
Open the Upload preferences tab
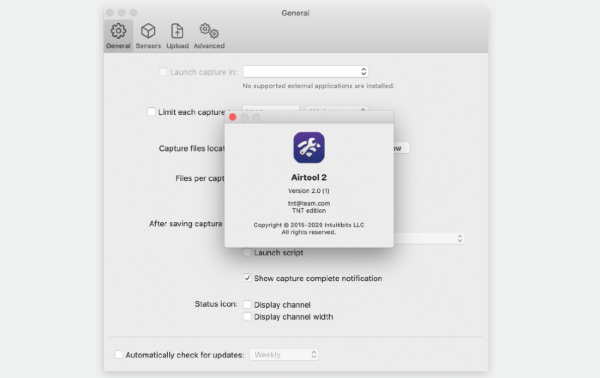point(177,36)
